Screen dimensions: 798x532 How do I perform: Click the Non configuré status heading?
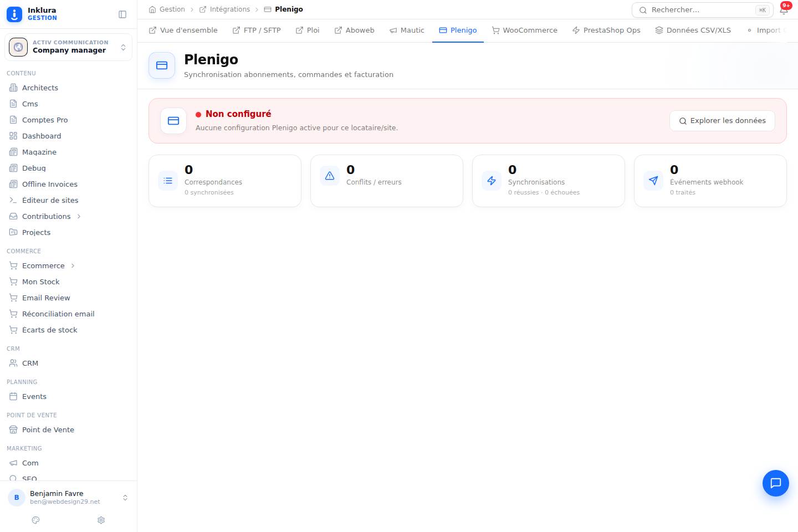pyautogui.click(x=238, y=114)
